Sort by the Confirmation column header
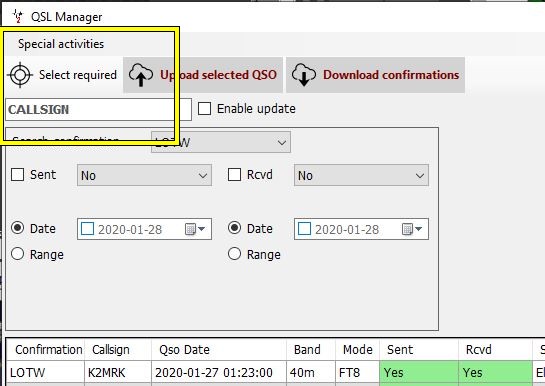Image resolution: width=545 pixels, height=386 pixels. pos(45,350)
